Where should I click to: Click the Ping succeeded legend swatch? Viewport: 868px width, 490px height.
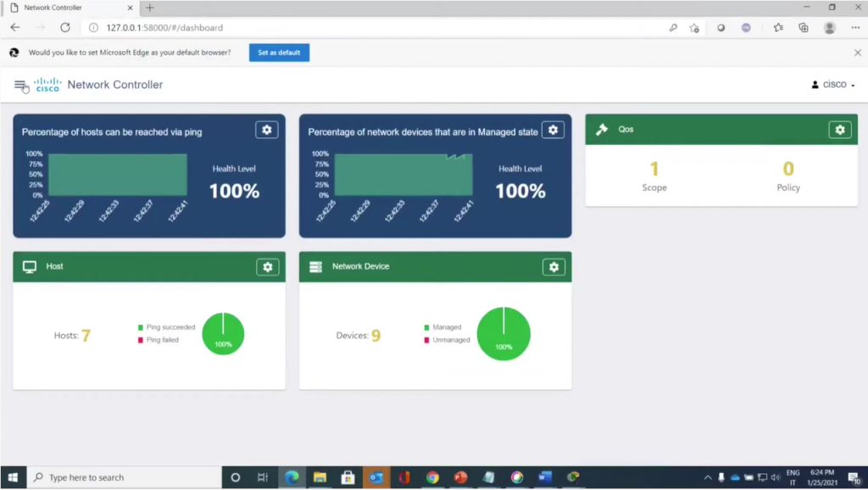141,328
